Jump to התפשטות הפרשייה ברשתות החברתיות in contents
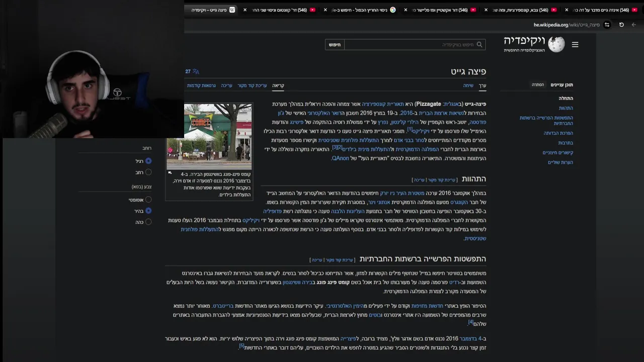The image size is (644, 362). click(x=546, y=121)
